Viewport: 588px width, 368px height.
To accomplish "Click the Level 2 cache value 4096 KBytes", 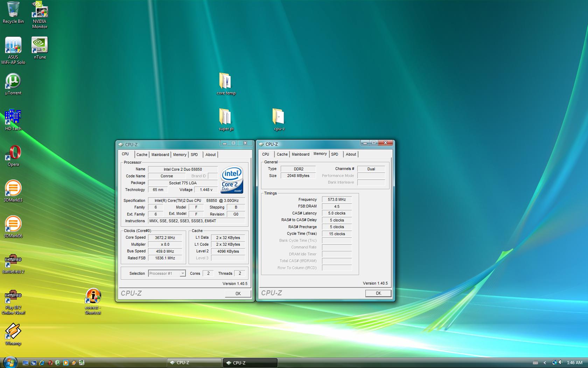I will click(x=228, y=251).
